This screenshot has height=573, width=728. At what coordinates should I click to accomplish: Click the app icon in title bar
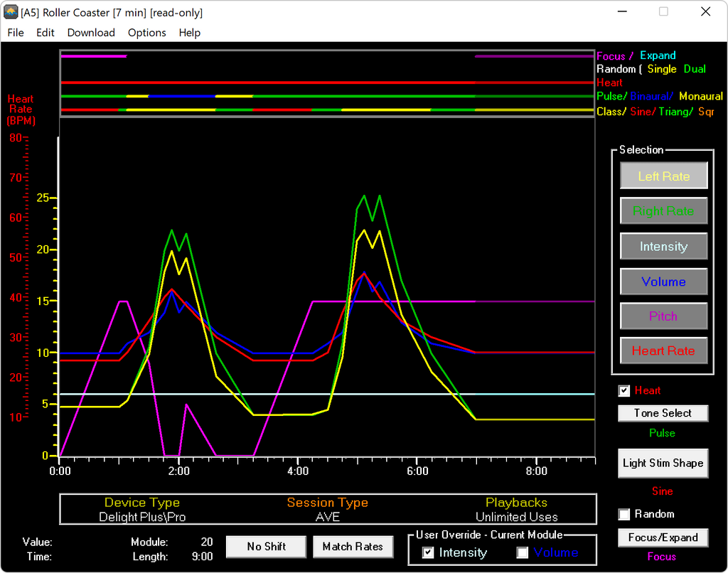(x=11, y=12)
